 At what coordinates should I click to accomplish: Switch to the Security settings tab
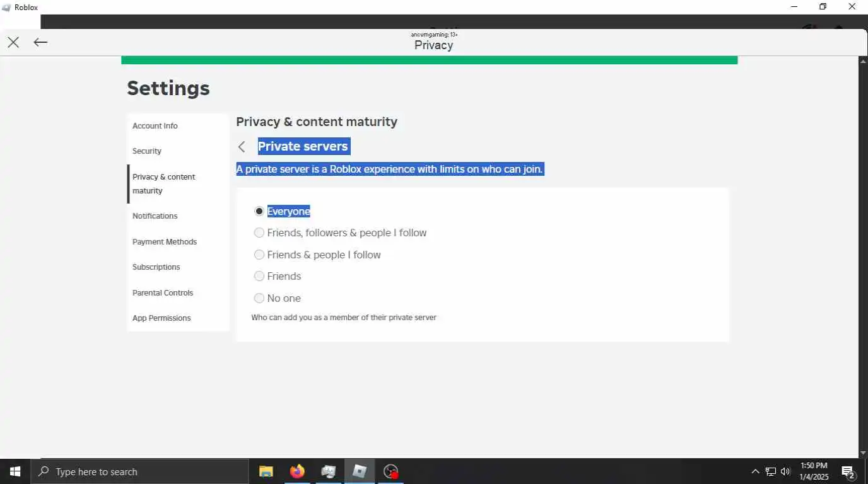tap(178, 151)
